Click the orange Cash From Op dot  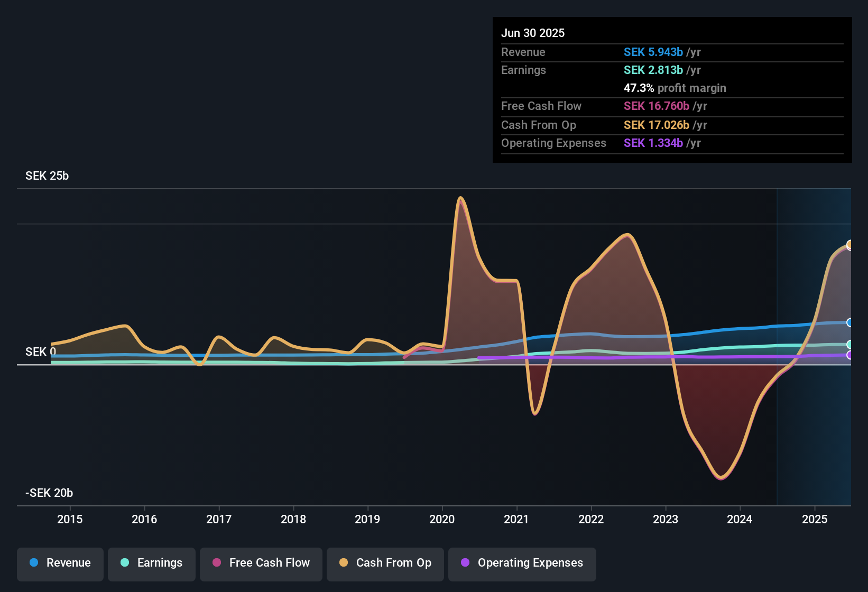click(344, 563)
